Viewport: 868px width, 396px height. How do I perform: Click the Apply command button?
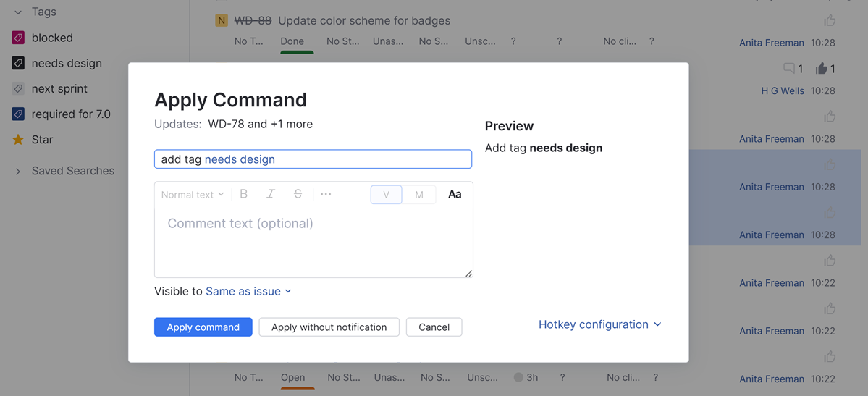[x=203, y=327]
